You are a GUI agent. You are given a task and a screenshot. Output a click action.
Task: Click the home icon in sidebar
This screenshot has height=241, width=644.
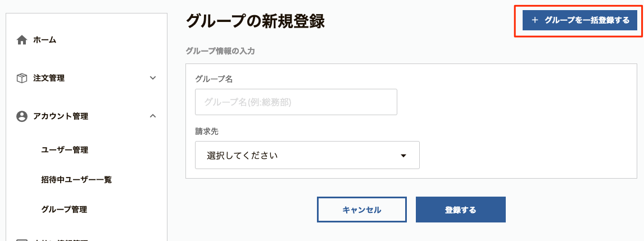tap(22, 40)
